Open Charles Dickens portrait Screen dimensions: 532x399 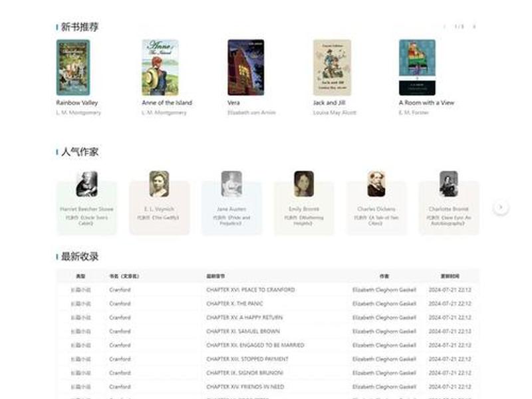376,184
